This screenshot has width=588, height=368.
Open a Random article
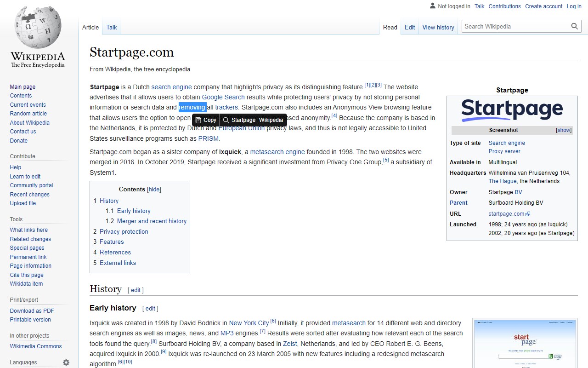point(28,114)
